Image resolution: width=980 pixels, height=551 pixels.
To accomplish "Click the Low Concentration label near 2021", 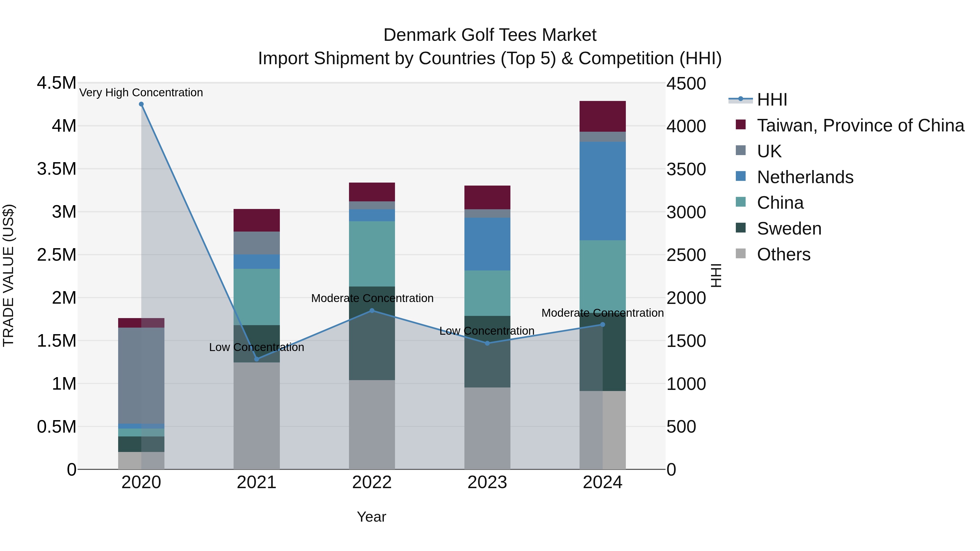I will click(x=256, y=347).
